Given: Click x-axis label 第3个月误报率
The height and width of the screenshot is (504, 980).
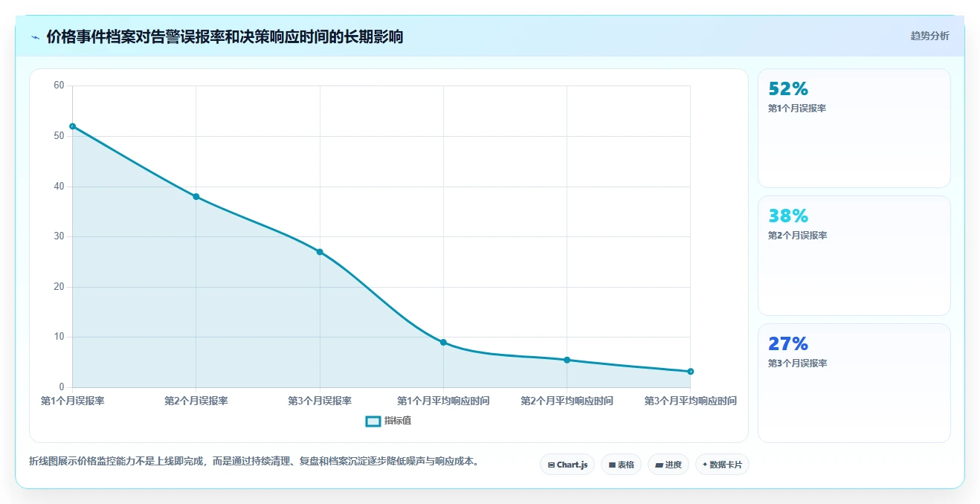Looking at the screenshot, I should (320, 401).
